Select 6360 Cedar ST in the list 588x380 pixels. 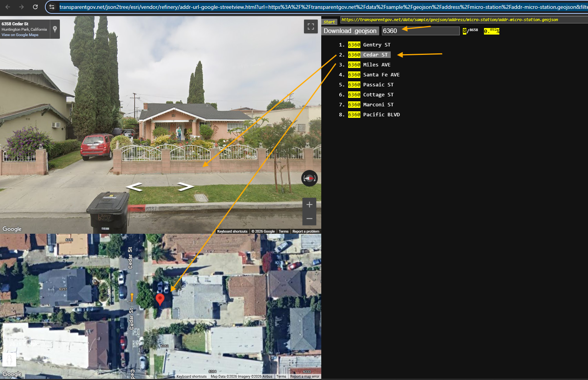pyautogui.click(x=369, y=55)
